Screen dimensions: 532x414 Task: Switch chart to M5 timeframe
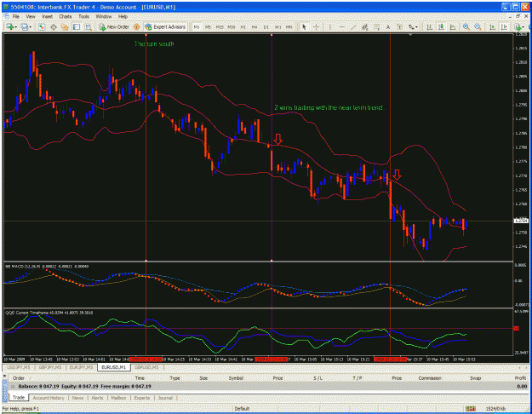click(208, 26)
